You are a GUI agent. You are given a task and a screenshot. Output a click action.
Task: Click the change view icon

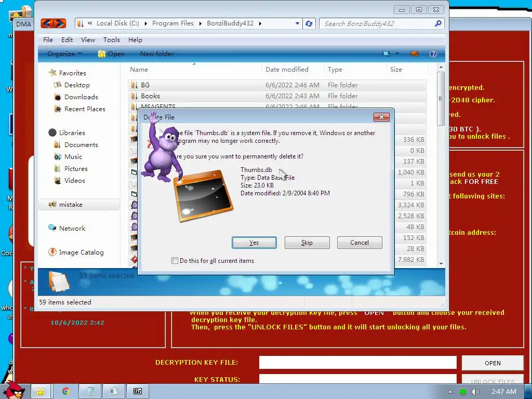[x=386, y=54]
